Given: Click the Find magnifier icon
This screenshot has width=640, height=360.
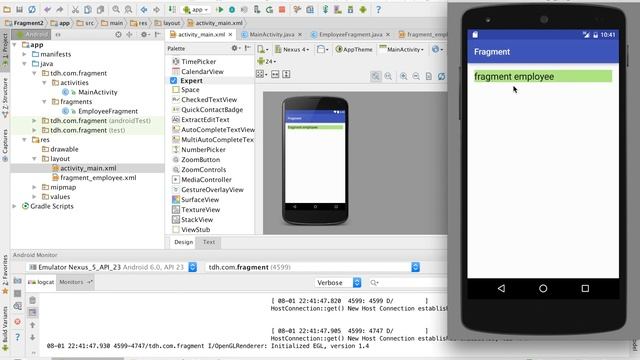Looking at the screenshot, I should tap(116, 9).
